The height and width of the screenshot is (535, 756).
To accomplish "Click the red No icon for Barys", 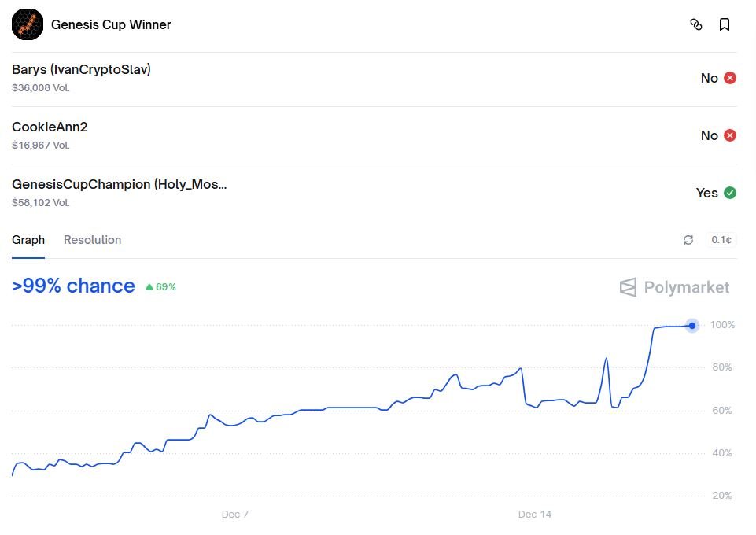I will tap(730, 78).
